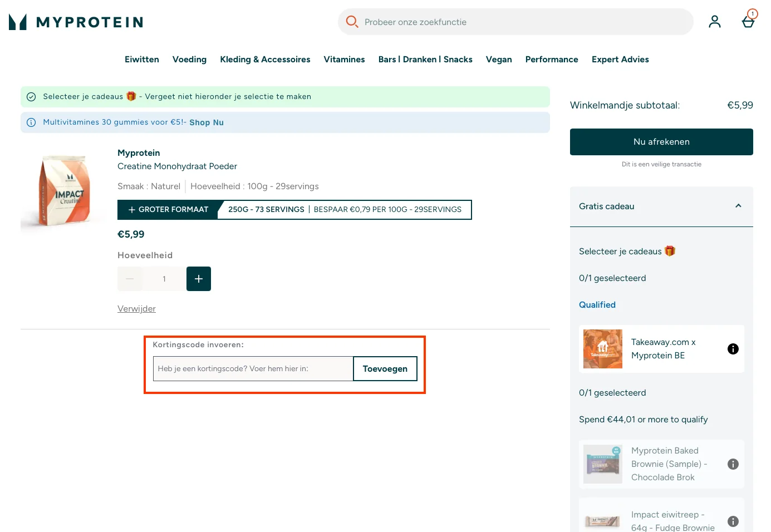Open the user account icon

[714, 22]
